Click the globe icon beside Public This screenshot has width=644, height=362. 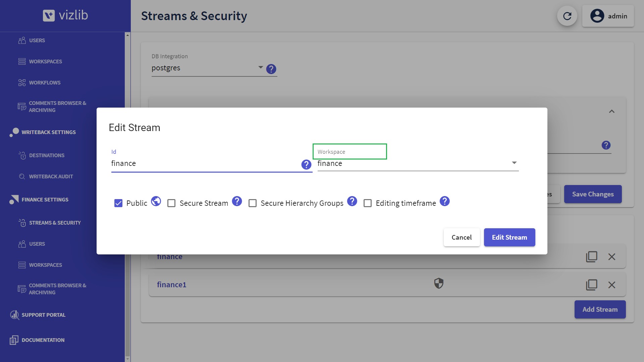pyautogui.click(x=156, y=201)
